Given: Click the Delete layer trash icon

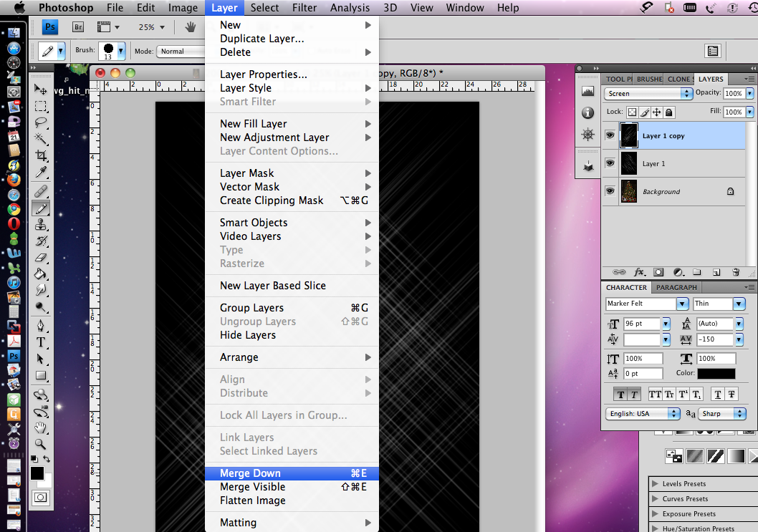Looking at the screenshot, I should click(735, 272).
